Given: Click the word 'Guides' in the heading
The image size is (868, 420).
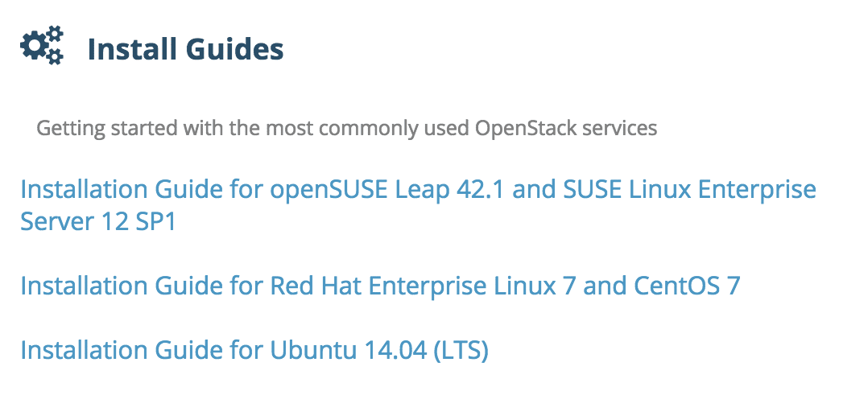Looking at the screenshot, I should pos(235,49).
